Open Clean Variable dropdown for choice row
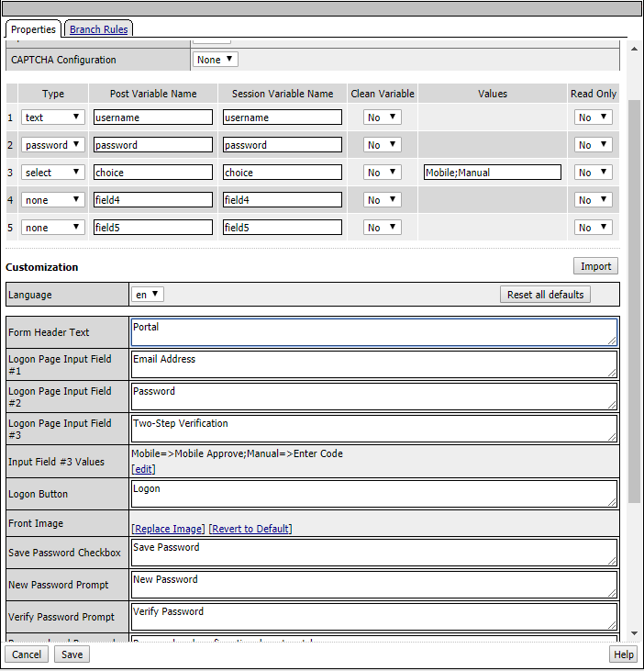 click(x=383, y=173)
